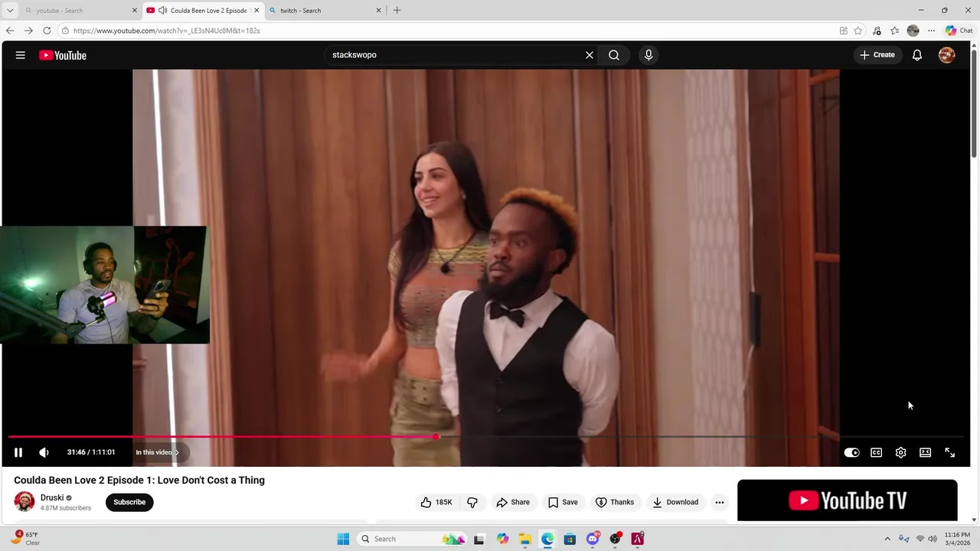Mute the tab via speaker icon
This screenshot has width=980, height=551.
click(162, 11)
